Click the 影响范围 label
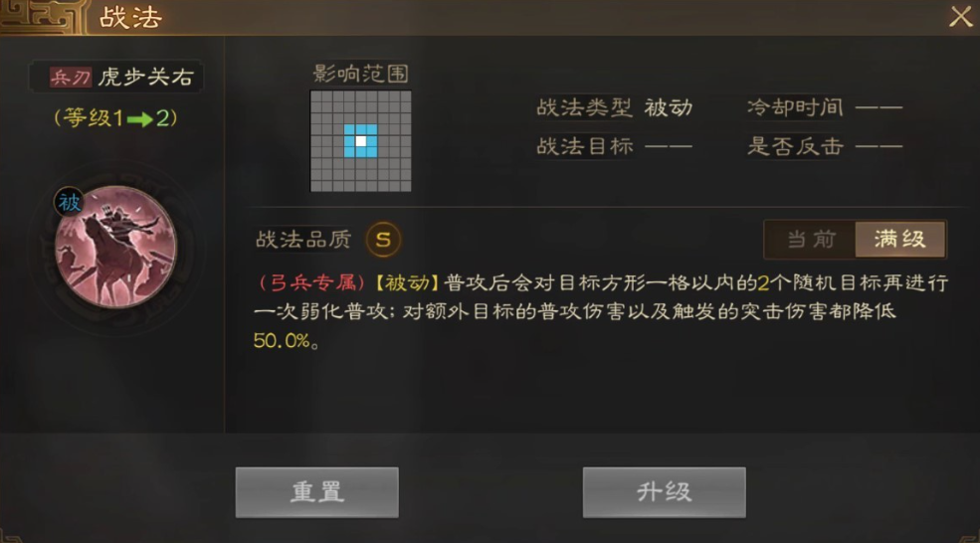The image size is (980, 543). pyautogui.click(x=360, y=74)
